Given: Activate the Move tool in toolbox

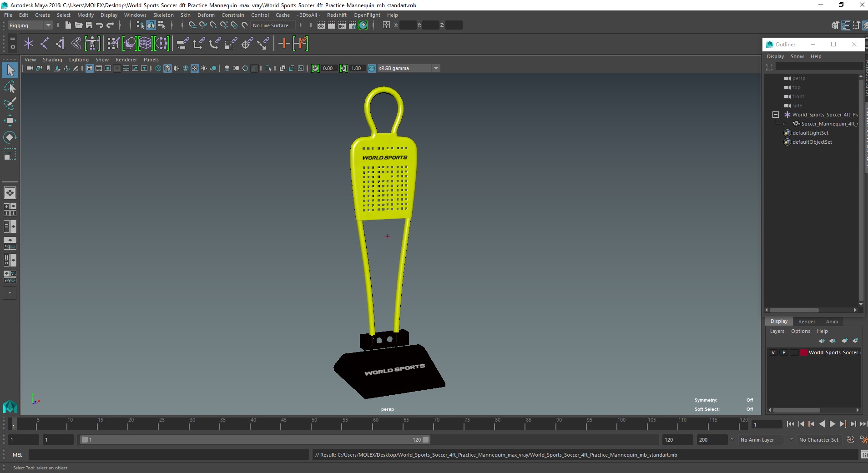Looking at the screenshot, I should pyautogui.click(x=10, y=121).
